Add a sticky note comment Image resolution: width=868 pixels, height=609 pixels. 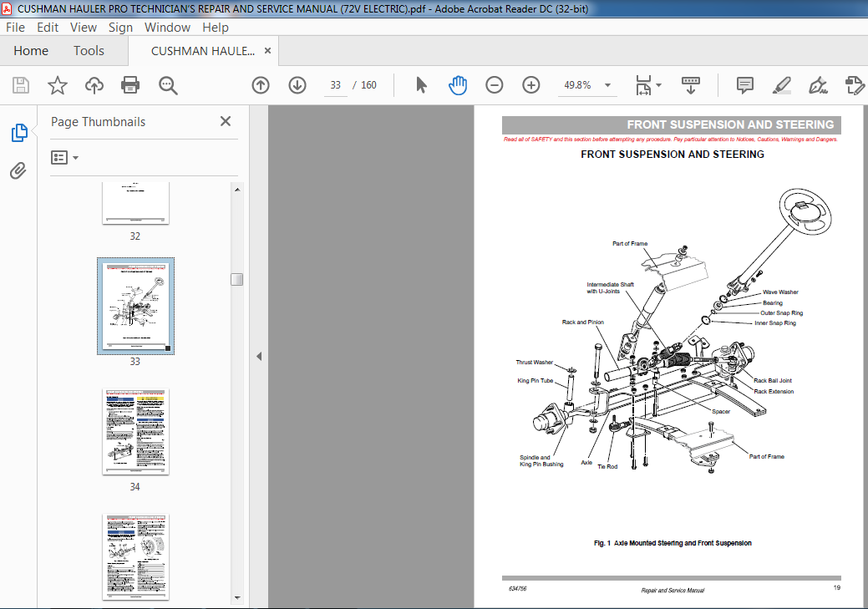(744, 85)
